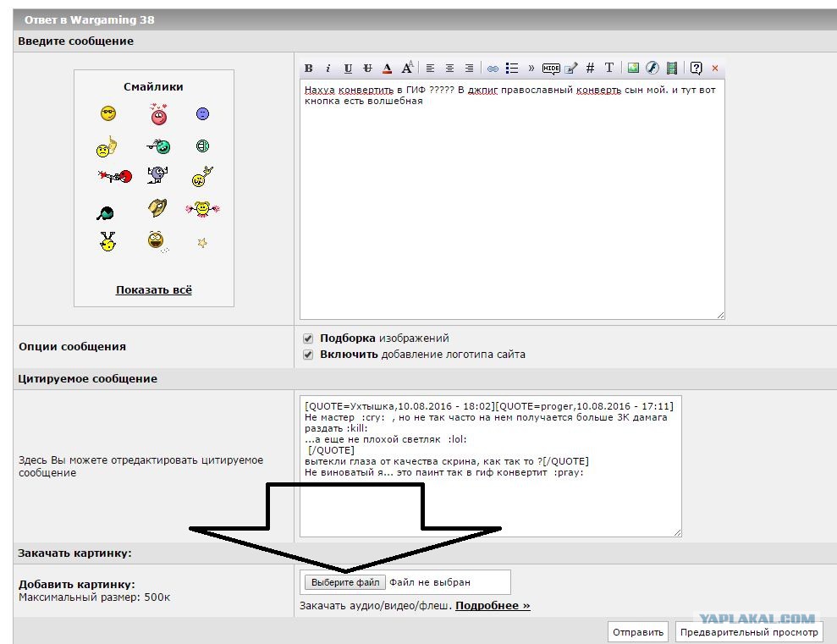Insert a HIDE spoiler tag

pos(551,69)
